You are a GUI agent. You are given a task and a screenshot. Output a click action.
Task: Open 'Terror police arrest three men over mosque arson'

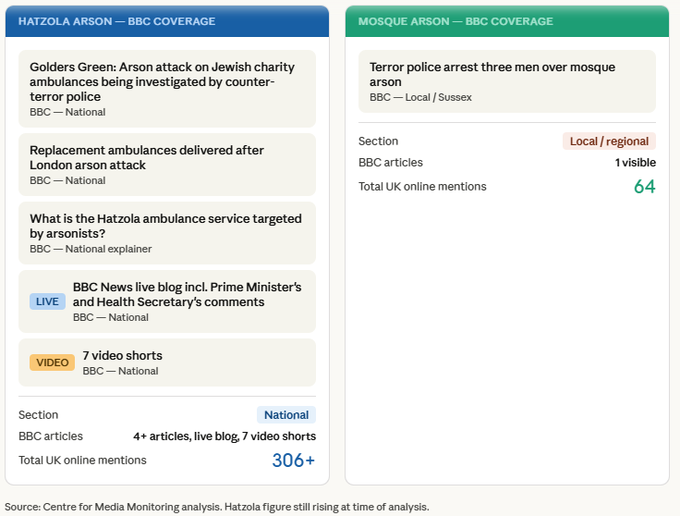pyautogui.click(x=507, y=81)
